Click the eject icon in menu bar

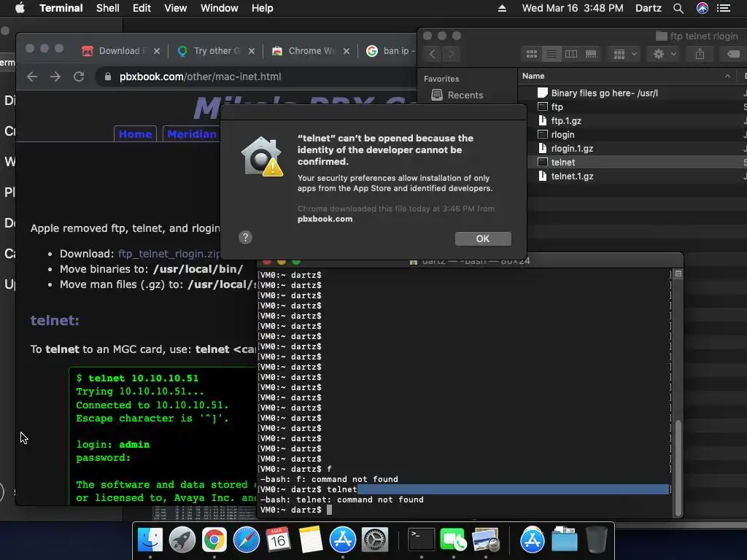502,8
